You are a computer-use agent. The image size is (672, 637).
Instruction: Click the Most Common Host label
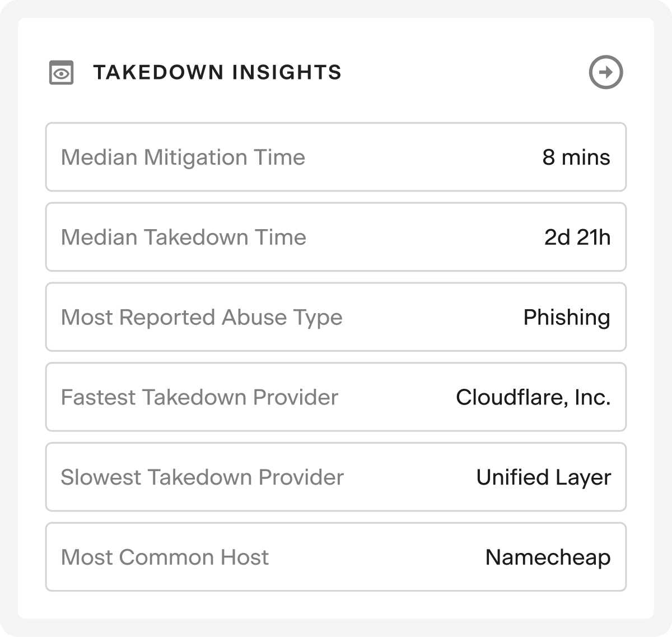(x=165, y=557)
